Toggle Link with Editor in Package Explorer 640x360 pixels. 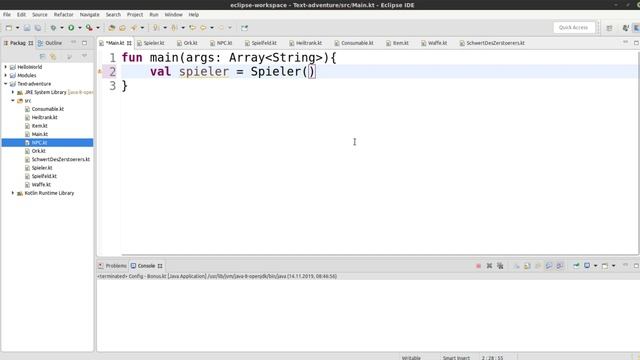coord(53,56)
